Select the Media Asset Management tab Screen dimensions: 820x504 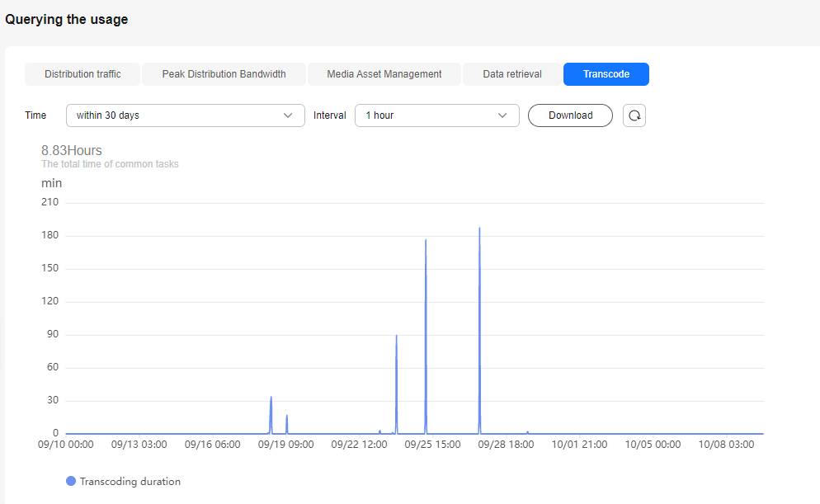click(x=384, y=74)
